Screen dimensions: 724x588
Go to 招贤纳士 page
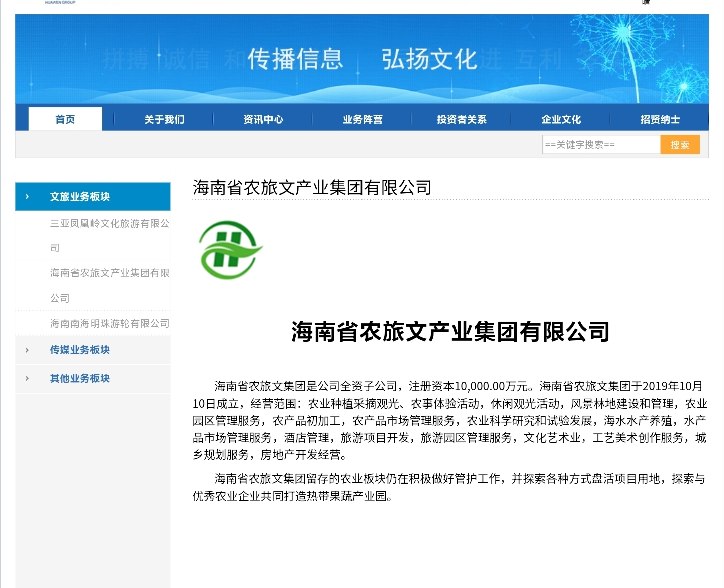(660, 119)
